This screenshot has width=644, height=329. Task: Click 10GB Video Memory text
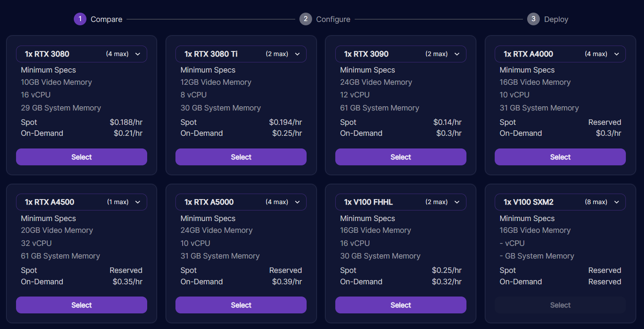(x=57, y=82)
